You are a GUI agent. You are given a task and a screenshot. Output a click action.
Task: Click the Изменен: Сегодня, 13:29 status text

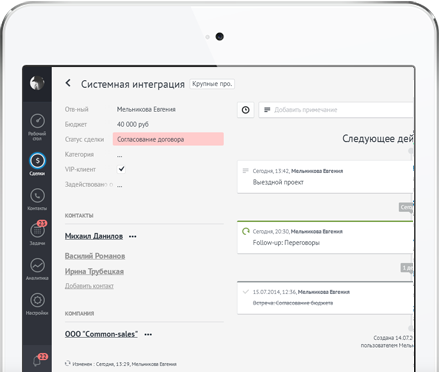pyautogui.click(x=124, y=364)
